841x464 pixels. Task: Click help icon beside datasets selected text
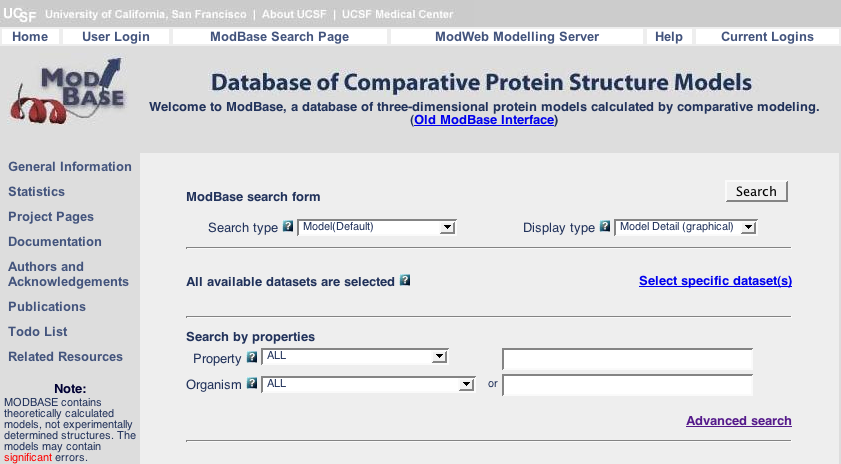pyautogui.click(x=405, y=281)
